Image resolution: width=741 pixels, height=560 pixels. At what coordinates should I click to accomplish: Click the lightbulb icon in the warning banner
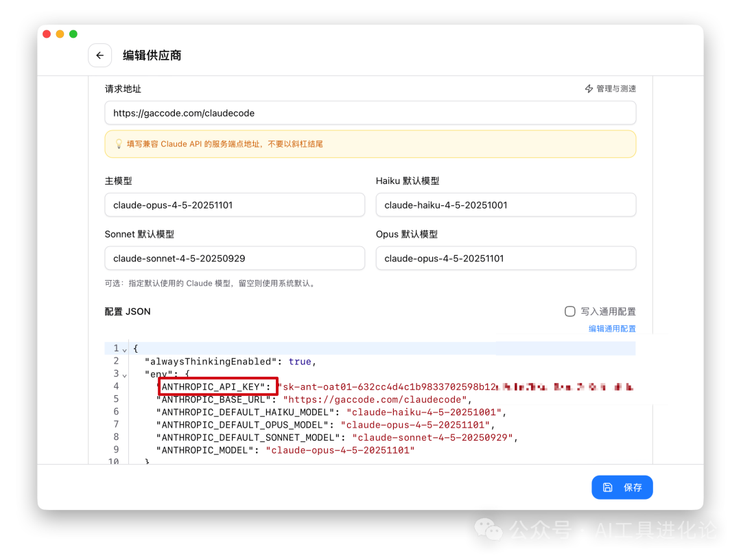coord(118,144)
